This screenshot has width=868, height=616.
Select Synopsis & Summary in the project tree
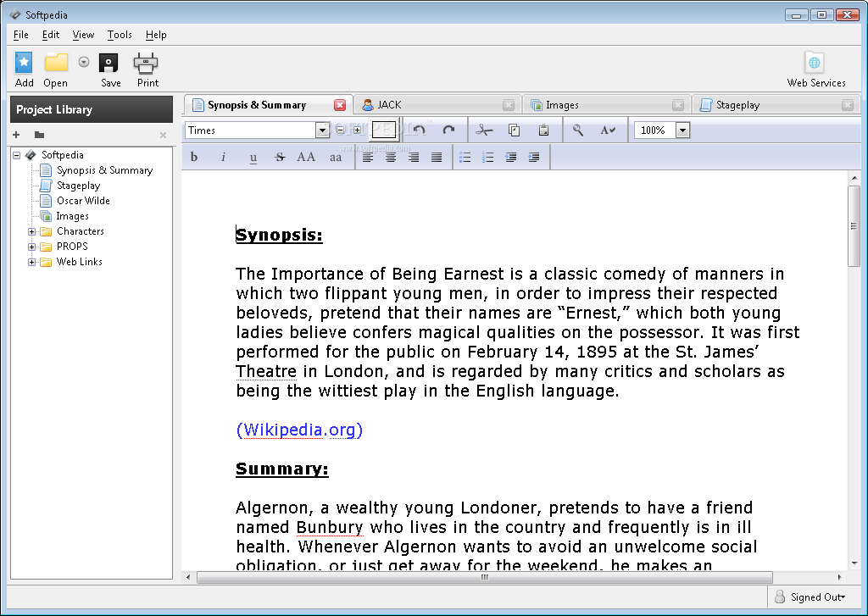pos(104,170)
